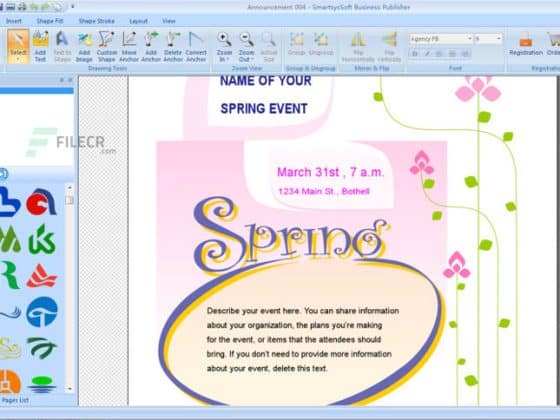
Task: Click the blue selected bar in side panel
Action: [x=37, y=91]
